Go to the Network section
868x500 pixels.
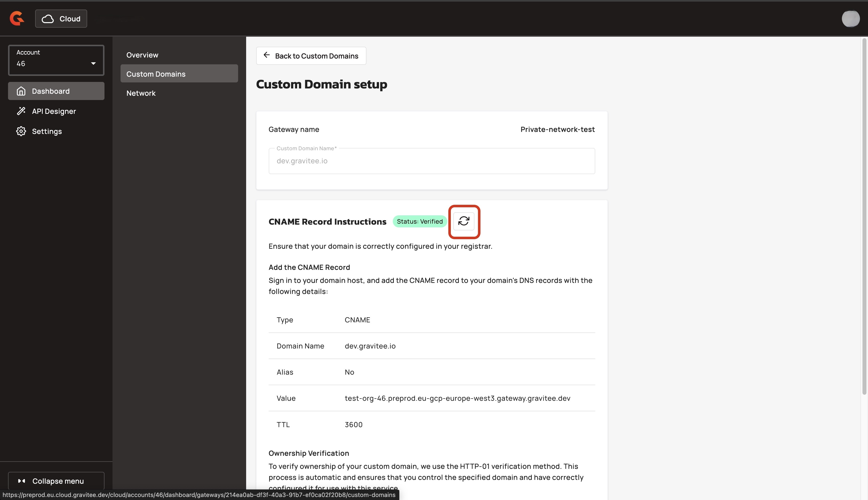coord(141,93)
